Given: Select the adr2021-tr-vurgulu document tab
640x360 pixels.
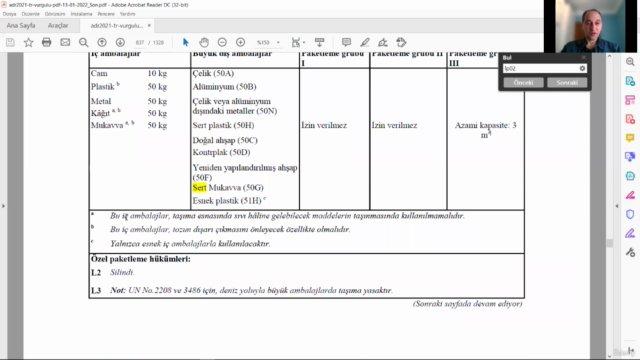Looking at the screenshot, I should click(x=117, y=25).
